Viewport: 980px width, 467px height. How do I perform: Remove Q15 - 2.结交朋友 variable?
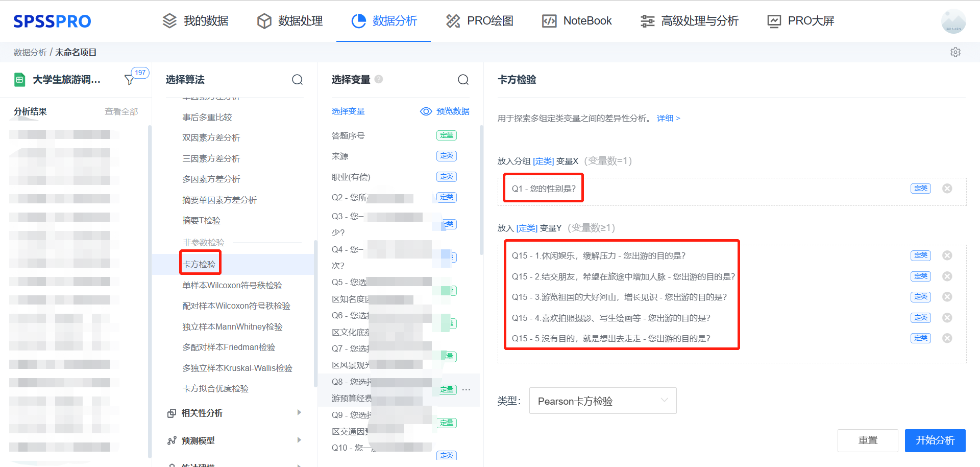pos(947,276)
